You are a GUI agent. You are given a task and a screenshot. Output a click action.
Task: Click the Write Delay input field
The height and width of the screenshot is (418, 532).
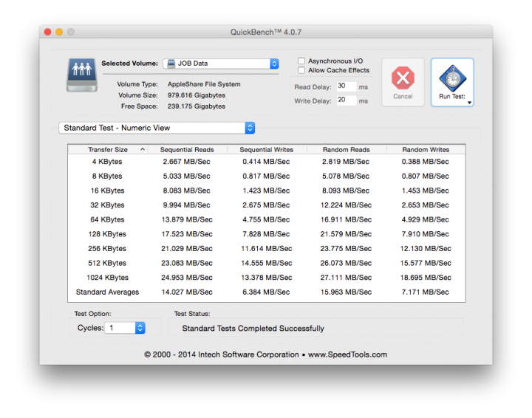(347, 100)
